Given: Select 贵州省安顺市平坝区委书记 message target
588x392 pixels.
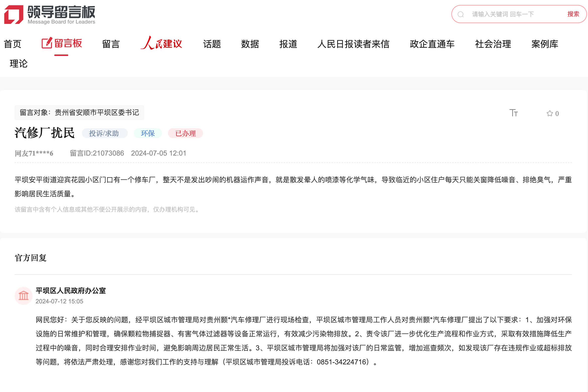Looking at the screenshot, I should click(96, 113).
